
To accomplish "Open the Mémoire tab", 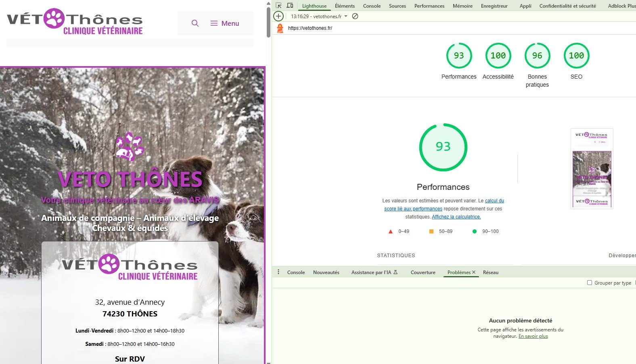I will [462, 6].
